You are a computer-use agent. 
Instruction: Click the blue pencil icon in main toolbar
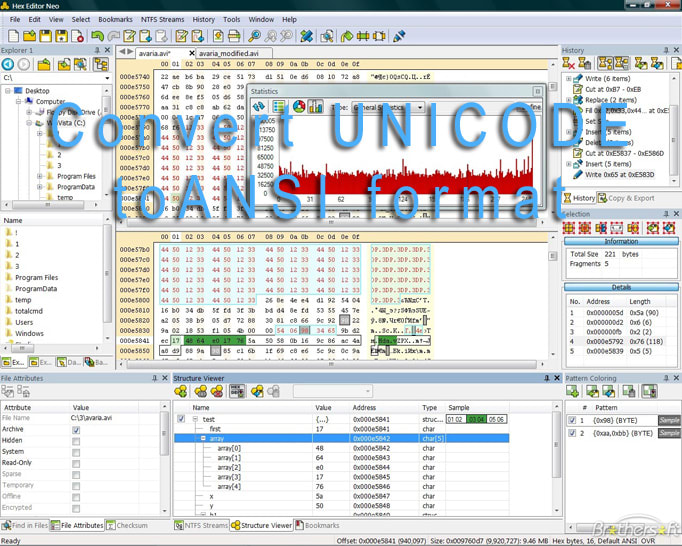307,36
